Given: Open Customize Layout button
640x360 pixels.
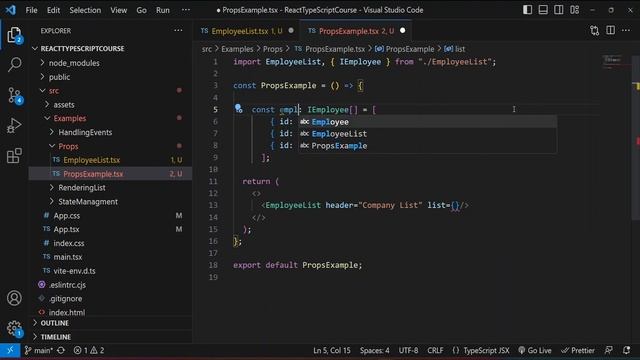Looking at the screenshot, I should pos(574,10).
